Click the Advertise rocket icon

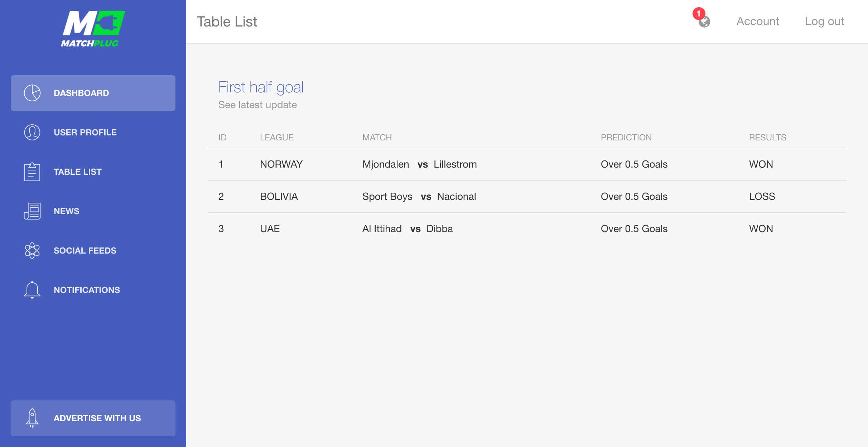tap(32, 418)
